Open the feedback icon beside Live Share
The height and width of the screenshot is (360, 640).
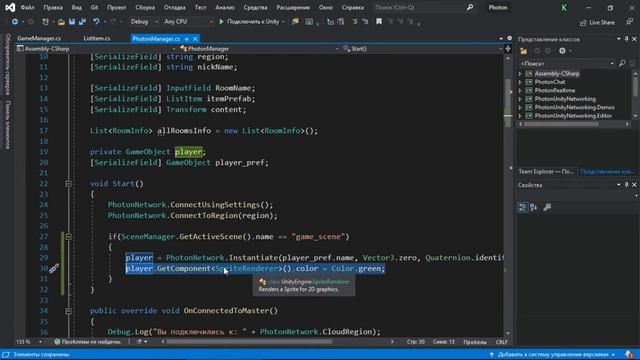click(630, 22)
